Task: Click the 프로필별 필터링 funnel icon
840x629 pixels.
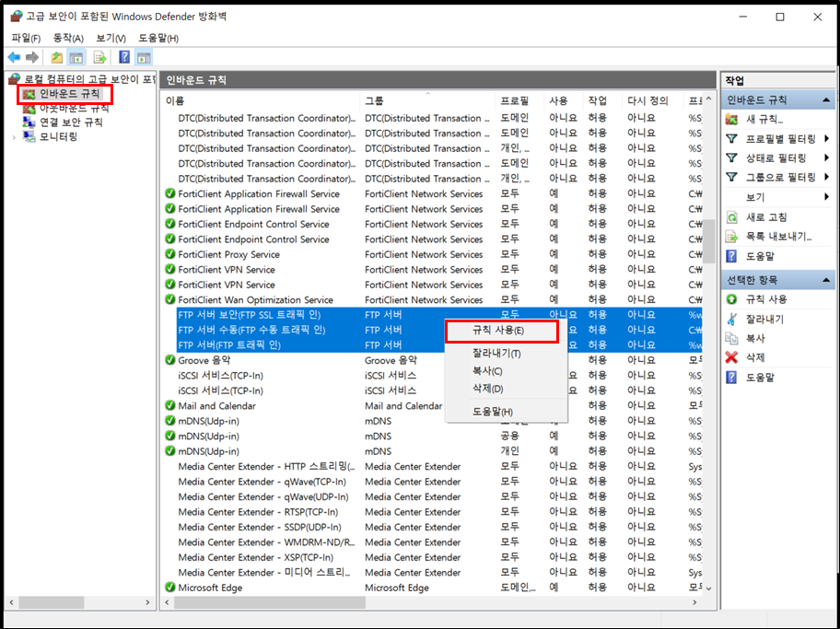Action: (x=732, y=139)
